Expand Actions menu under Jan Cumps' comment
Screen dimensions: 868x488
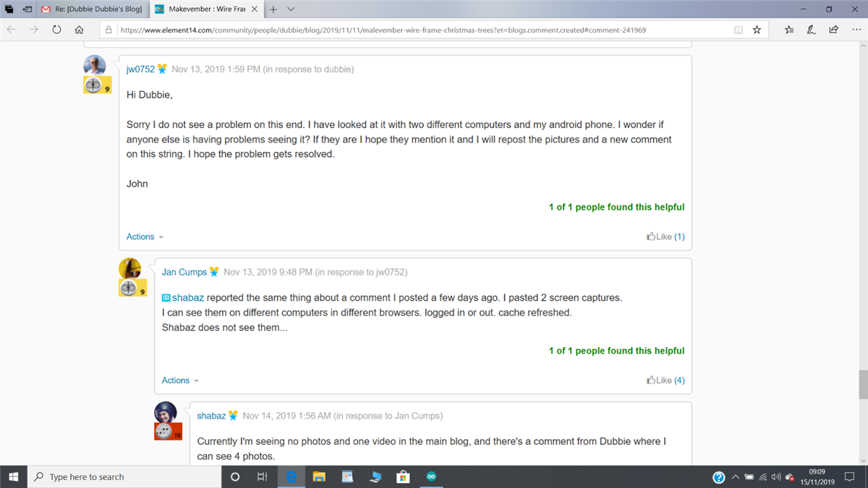180,380
